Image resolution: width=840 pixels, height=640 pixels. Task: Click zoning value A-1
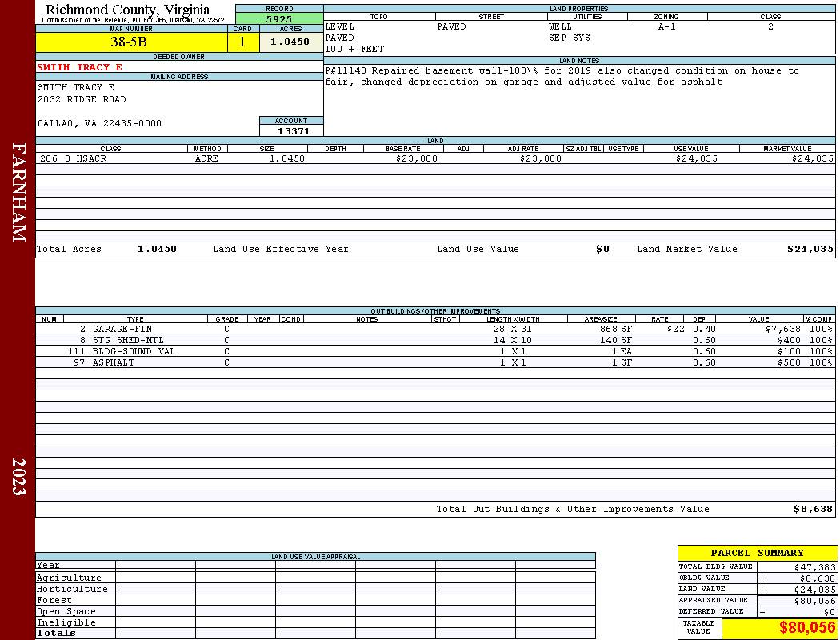666,26
